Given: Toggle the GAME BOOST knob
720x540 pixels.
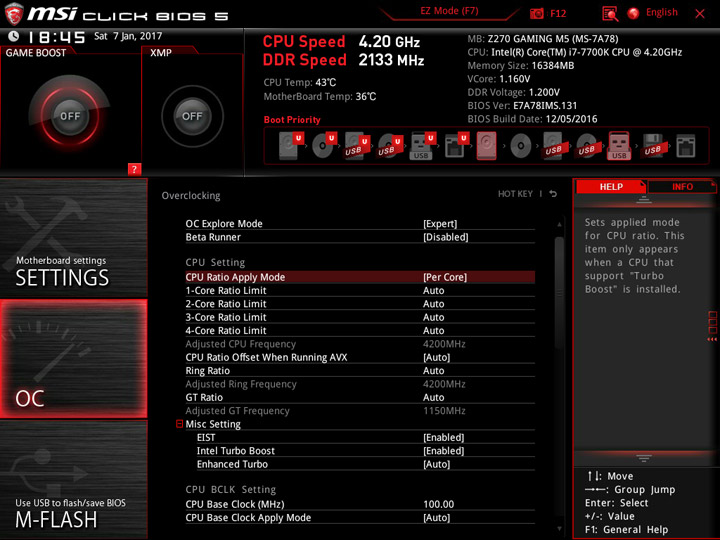Looking at the screenshot, I should coord(70,116).
